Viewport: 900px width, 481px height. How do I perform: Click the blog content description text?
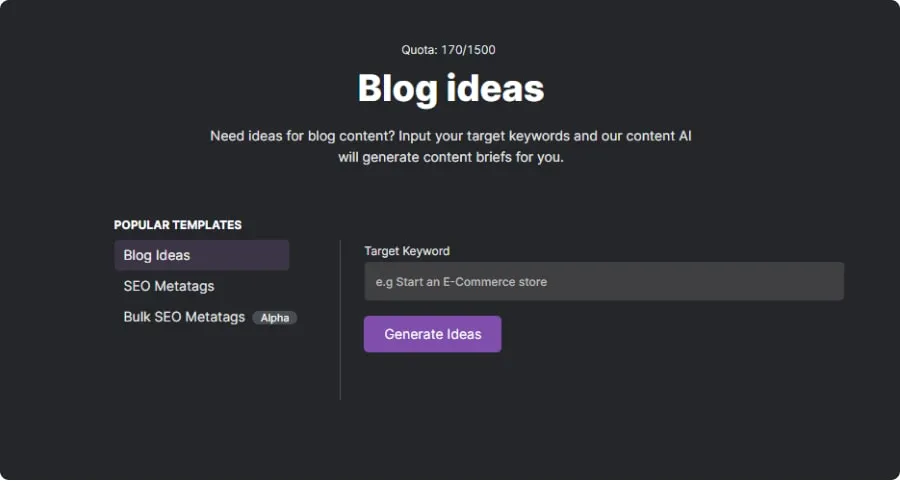[450, 146]
